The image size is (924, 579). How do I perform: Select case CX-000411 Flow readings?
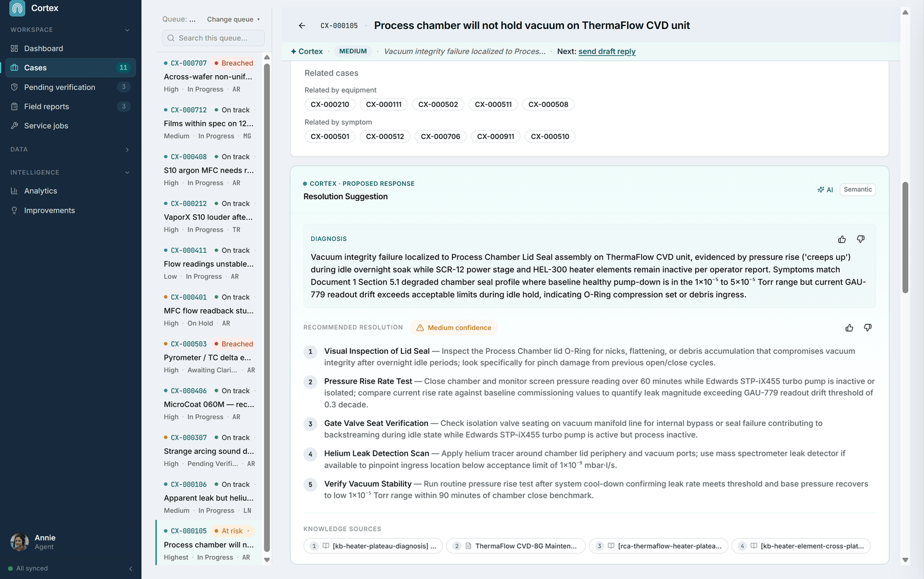209,263
